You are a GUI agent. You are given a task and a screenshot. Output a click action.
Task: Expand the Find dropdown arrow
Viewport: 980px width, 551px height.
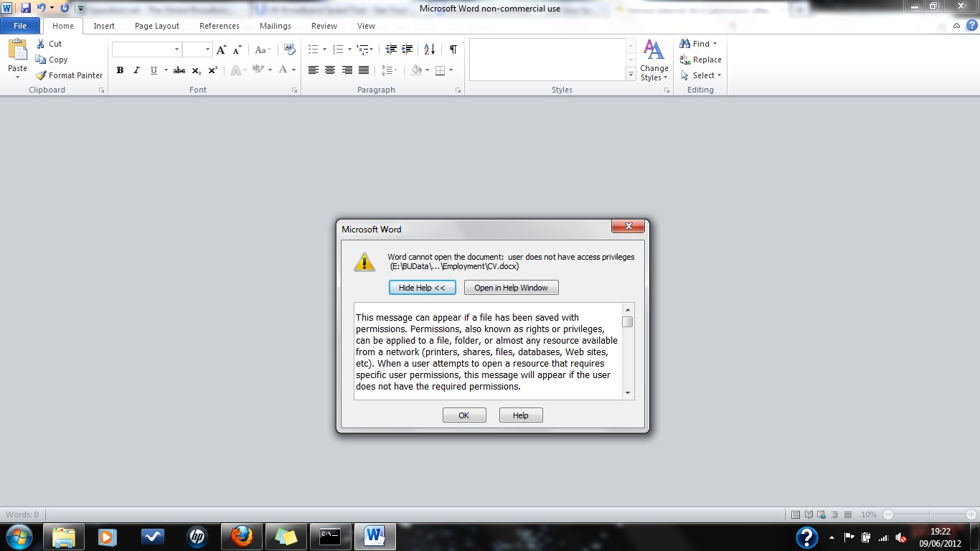(x=715, y=44)
